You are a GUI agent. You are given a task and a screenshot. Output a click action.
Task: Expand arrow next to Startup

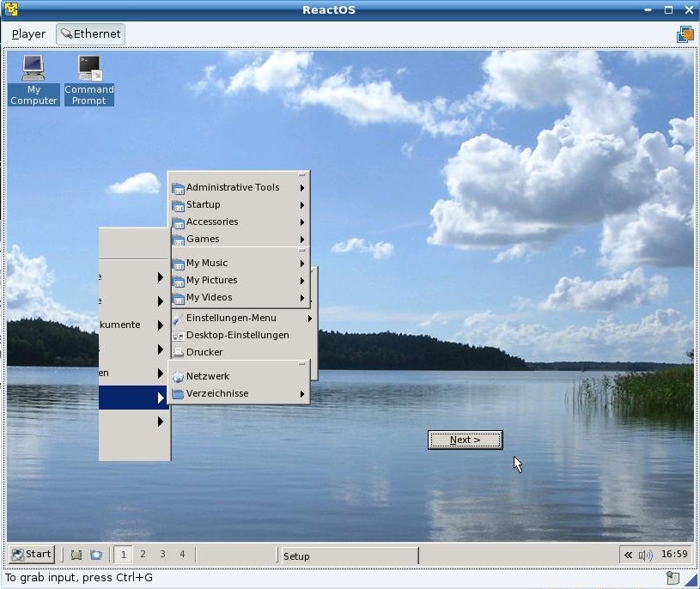302,205
